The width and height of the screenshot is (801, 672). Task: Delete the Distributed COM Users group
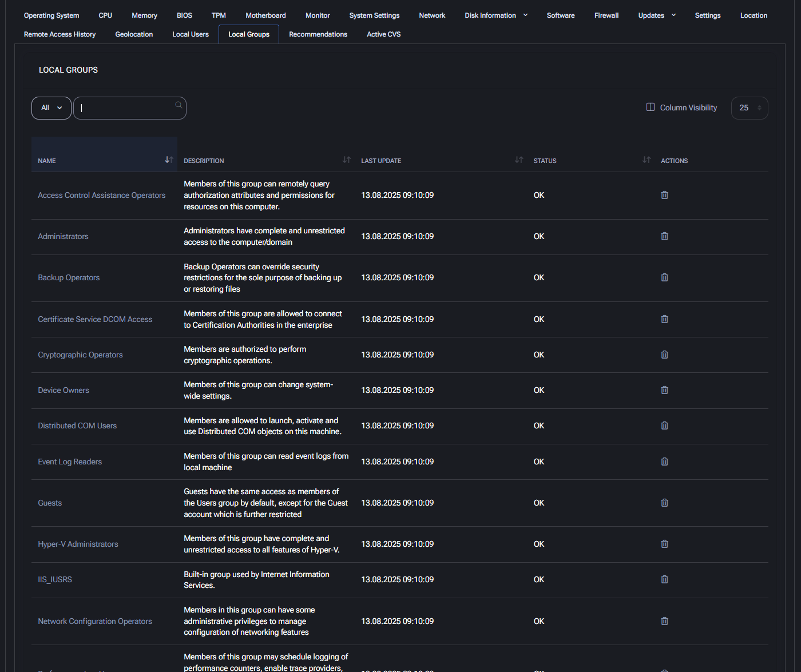[664, 426]
